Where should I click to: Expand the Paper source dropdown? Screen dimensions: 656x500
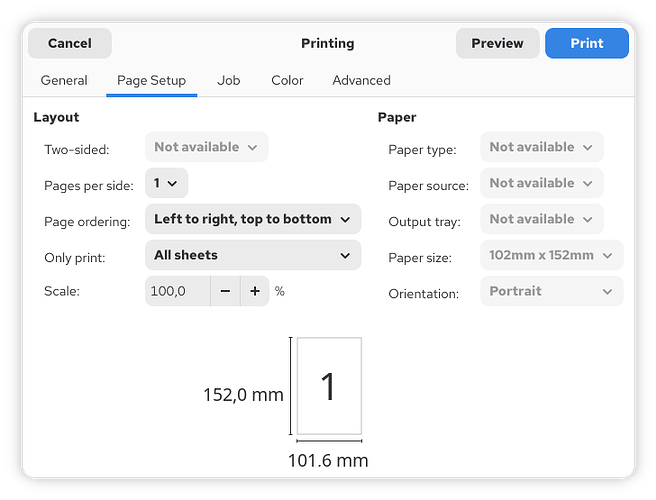(541, 183)
